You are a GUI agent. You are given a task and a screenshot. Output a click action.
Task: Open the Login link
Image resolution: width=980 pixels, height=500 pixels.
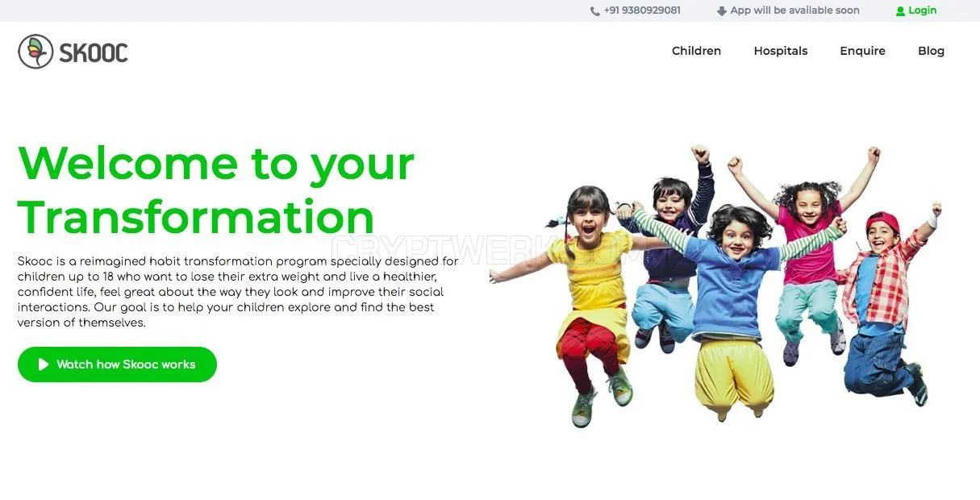922,10
